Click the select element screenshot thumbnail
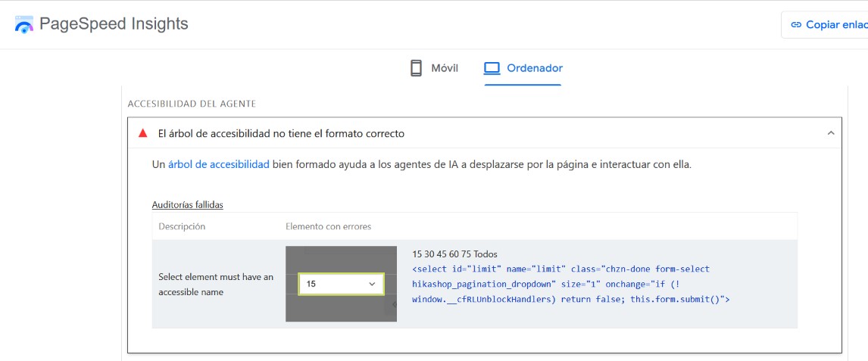 [x=341, y=284]
